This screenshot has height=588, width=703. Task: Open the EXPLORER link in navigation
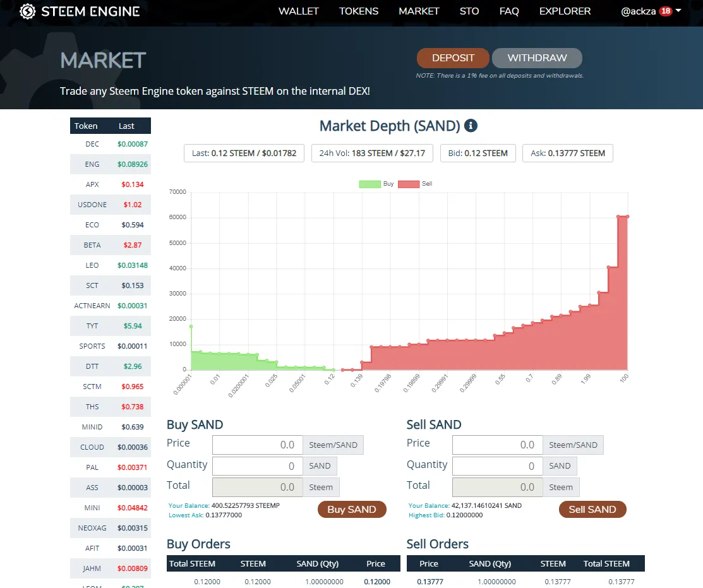tap(565, 11)
